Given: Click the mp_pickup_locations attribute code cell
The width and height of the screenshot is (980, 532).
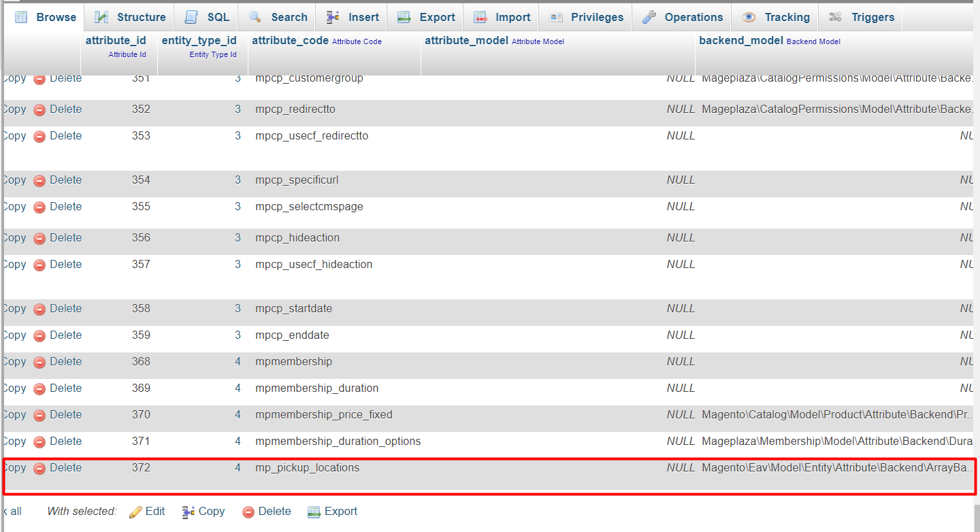Looking at the screenshot, I should click(307, 468).
